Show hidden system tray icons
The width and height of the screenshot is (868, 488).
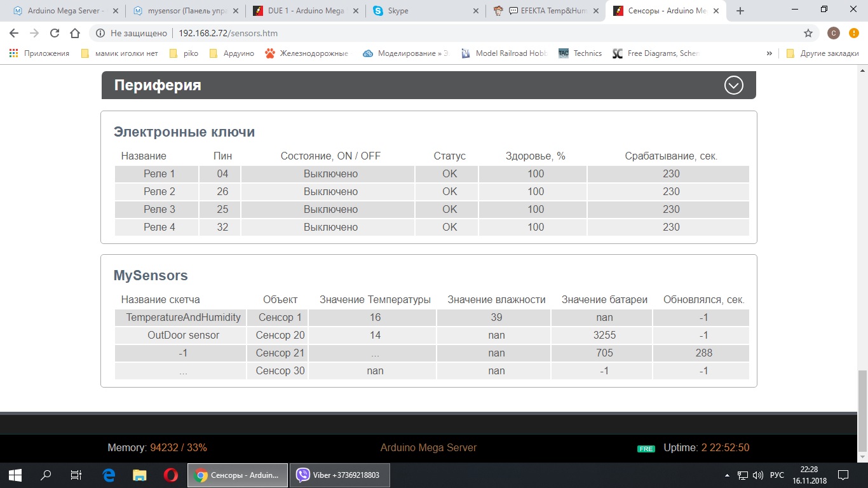[x=728, y=475]
